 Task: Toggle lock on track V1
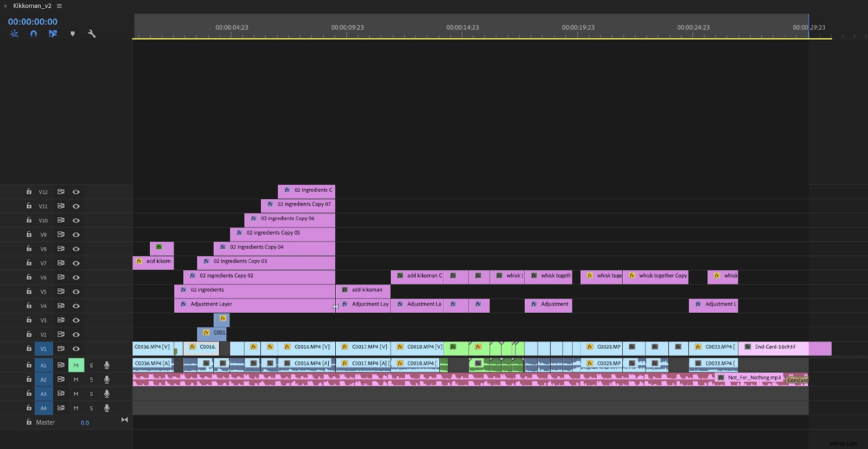tap(29, 349)
